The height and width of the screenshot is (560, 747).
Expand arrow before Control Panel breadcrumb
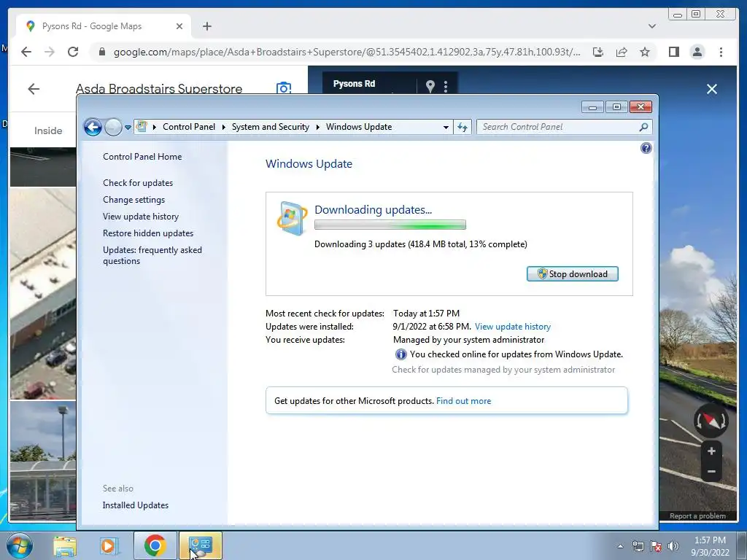coord(154,127)
